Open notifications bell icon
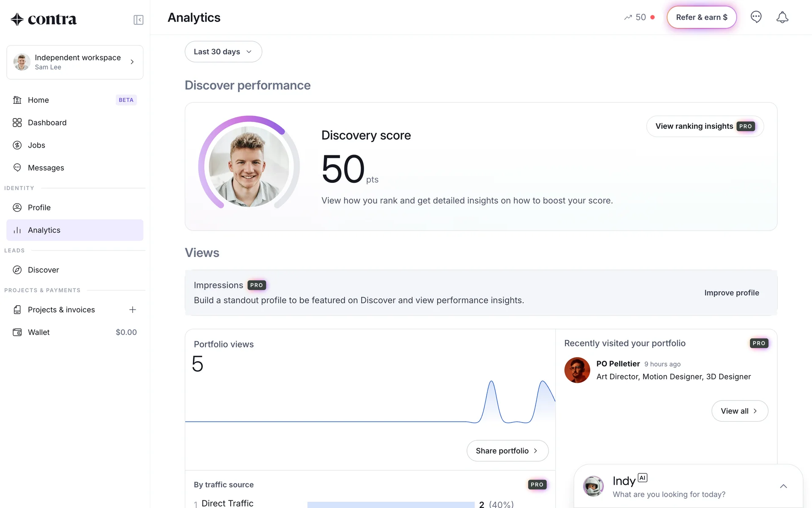Screen dimensions: 812x508 coord(782,17)
